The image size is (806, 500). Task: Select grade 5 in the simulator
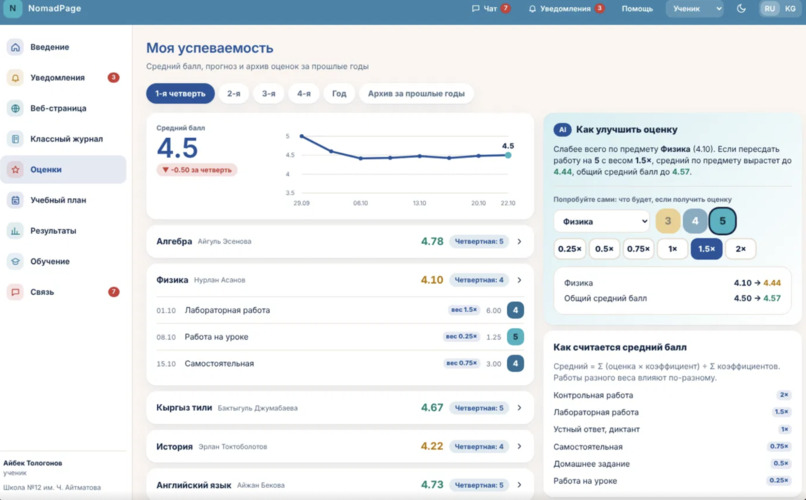(722, 221)
